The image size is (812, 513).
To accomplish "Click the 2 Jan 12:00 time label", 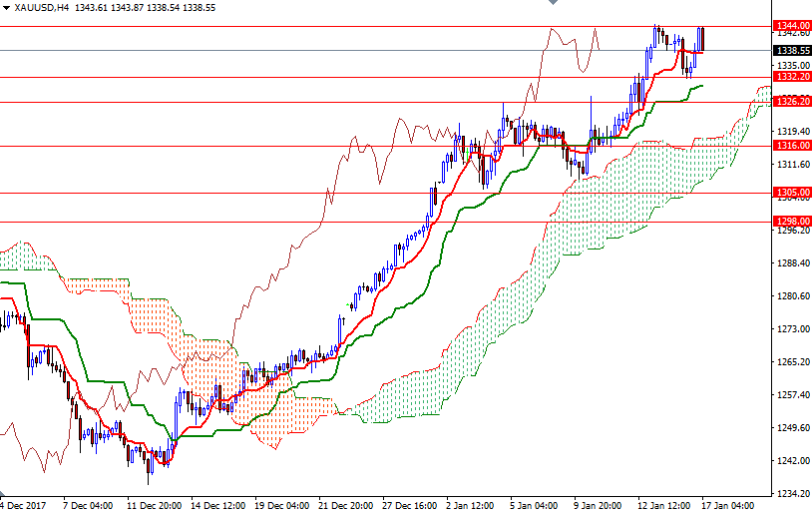I will click(x=471, y=505).
